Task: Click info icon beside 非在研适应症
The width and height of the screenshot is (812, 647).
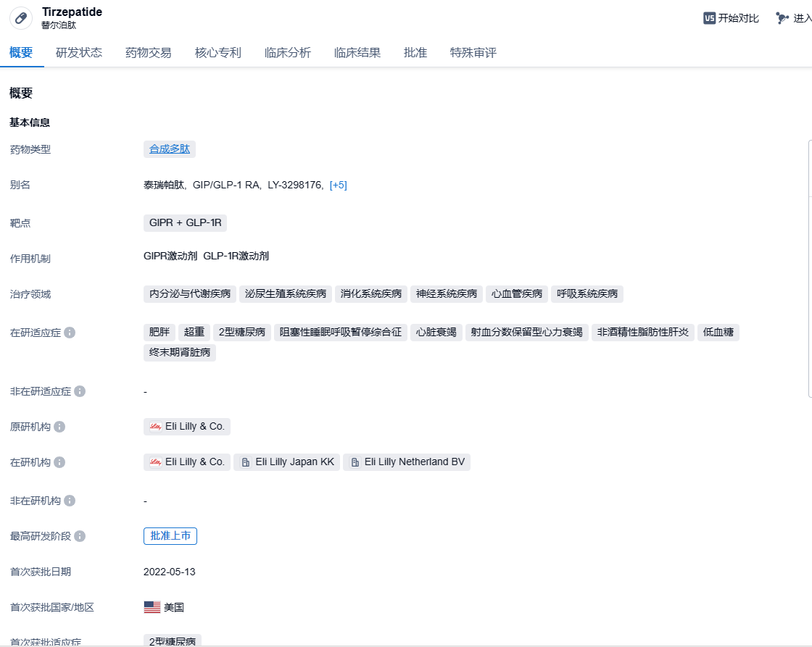Action: [80, 391]
